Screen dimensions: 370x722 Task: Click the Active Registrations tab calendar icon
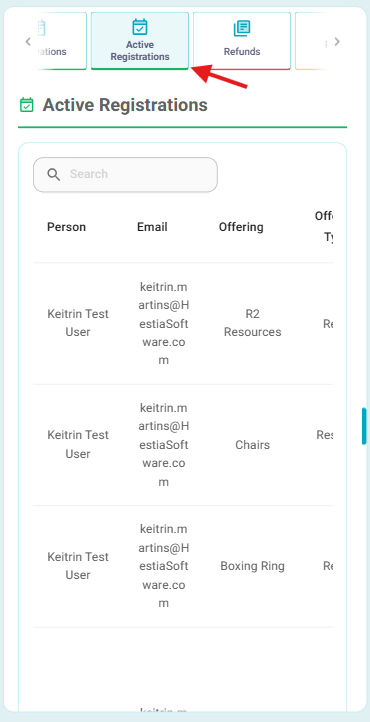(x=139, y=27)
